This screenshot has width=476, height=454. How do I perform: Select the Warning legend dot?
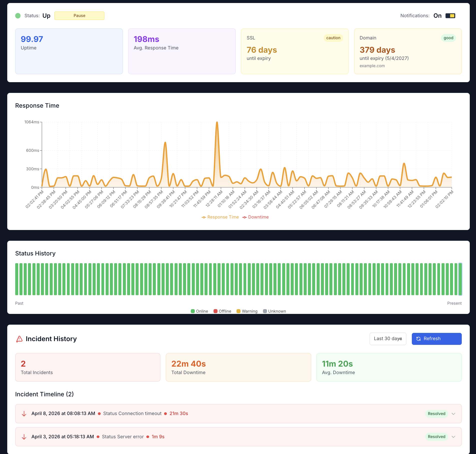pos(239,311)
